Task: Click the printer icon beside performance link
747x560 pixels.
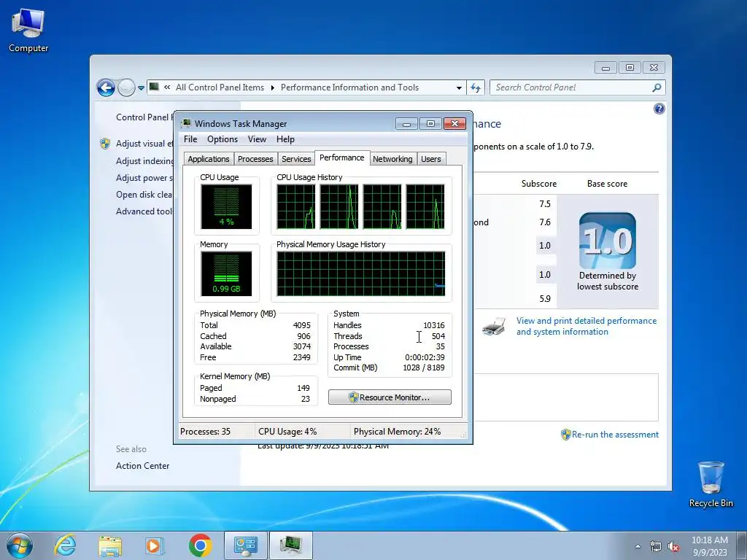Action: (494, 326)
